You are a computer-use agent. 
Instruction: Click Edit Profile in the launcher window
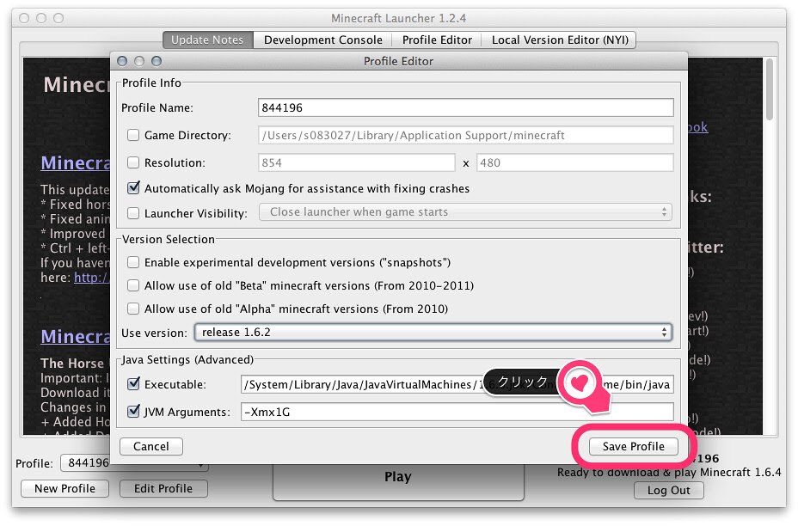163,489
